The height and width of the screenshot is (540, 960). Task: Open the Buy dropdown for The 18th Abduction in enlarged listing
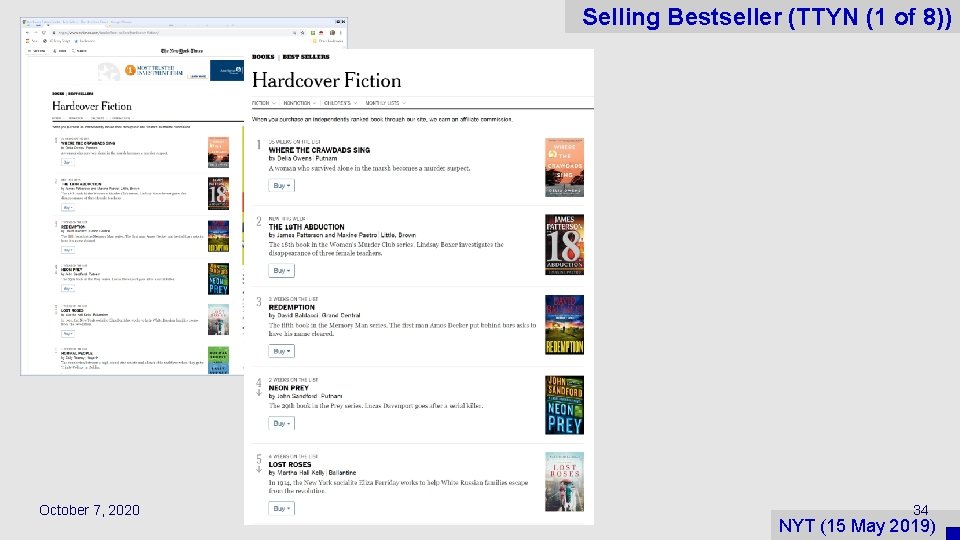point(281,271)
